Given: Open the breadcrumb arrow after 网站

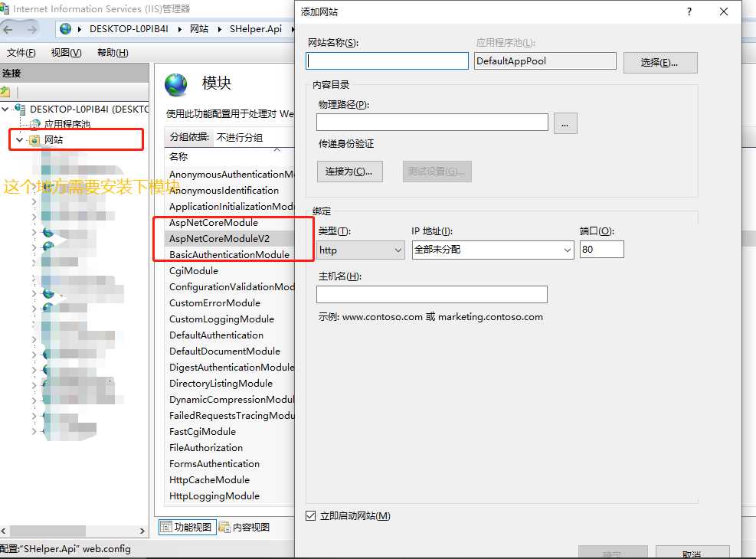Looking at the screenshot, I should (x=219, y=29).
